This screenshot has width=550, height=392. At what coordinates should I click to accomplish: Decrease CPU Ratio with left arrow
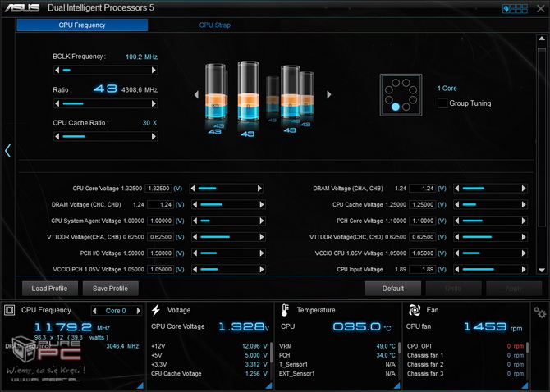click(x=57, y=103)
